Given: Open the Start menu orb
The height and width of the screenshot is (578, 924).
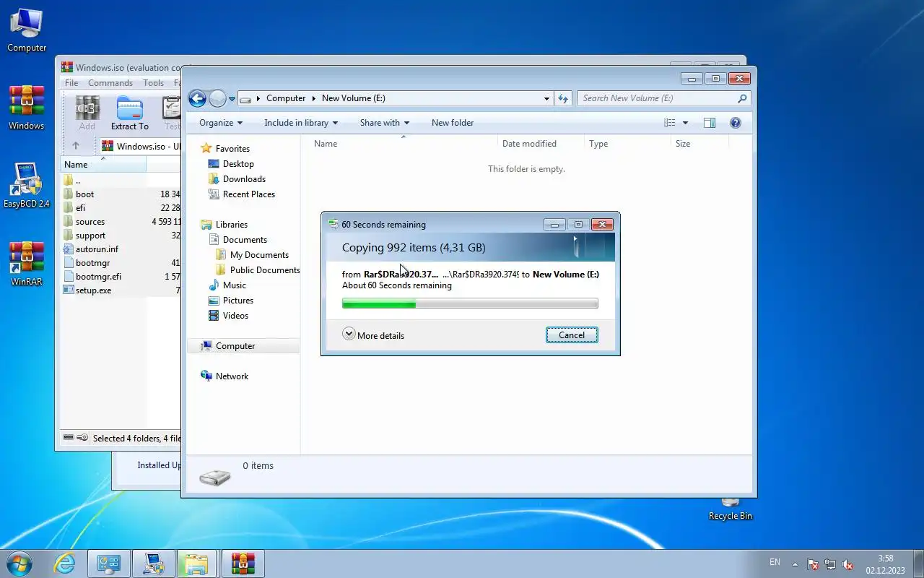Looking at the screenshot, I should pos(19,564).
